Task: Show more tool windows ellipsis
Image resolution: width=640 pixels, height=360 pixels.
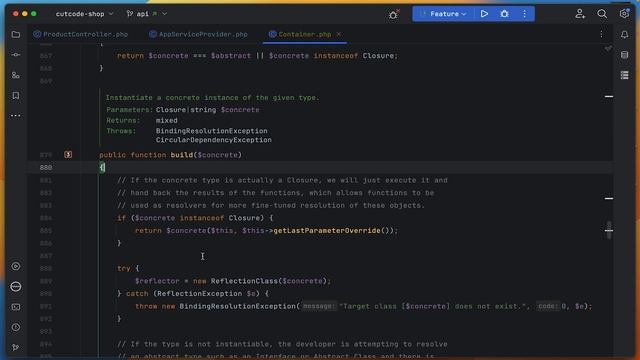Action: pos(16,116)
